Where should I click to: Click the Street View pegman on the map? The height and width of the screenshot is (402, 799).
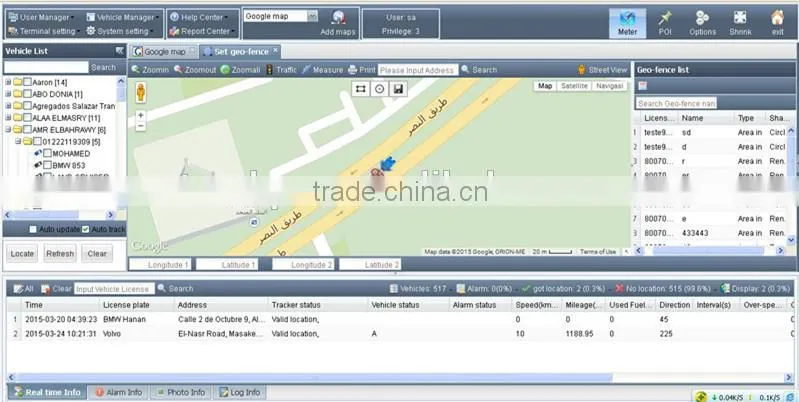click(141, 93)
